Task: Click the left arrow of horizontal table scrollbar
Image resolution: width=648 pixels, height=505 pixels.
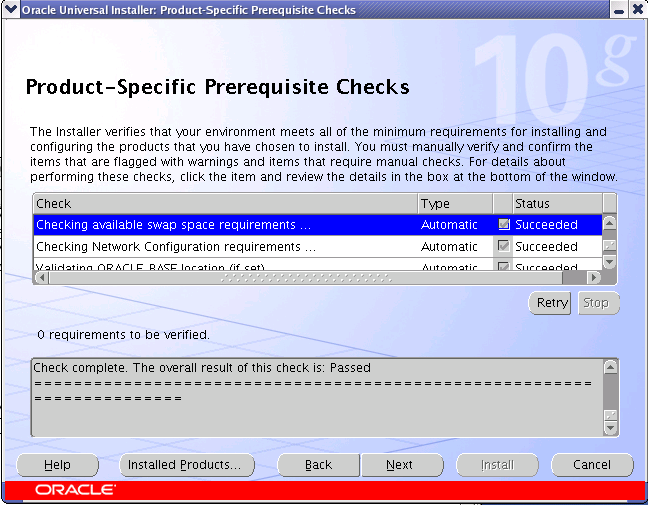Action: pyautogui.click(x=41, y=277)
